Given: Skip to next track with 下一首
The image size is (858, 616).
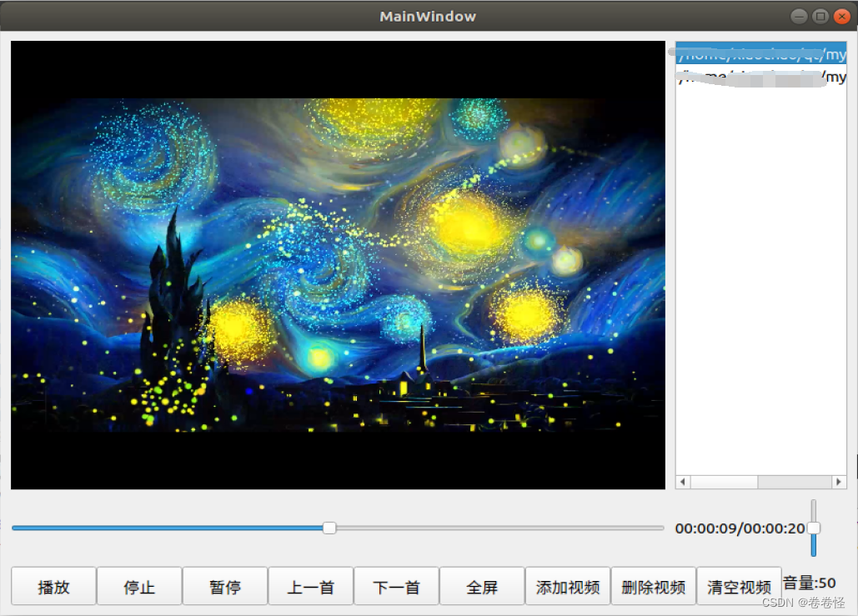Looking at the screenshot, I should 396,587.
